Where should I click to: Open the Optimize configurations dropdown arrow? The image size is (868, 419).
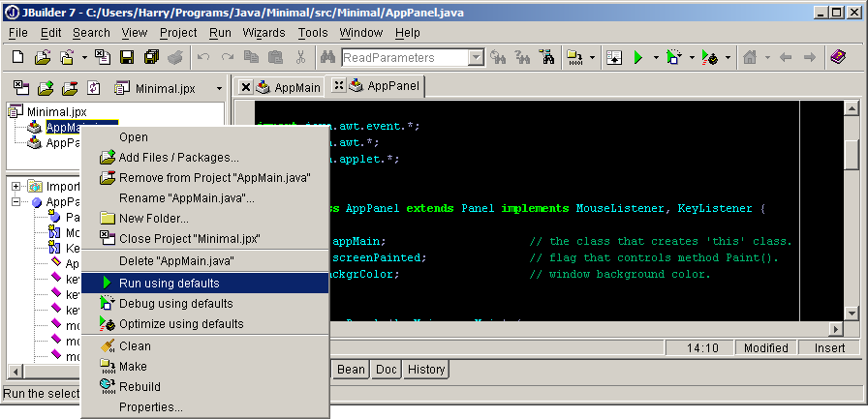[728, 57]
